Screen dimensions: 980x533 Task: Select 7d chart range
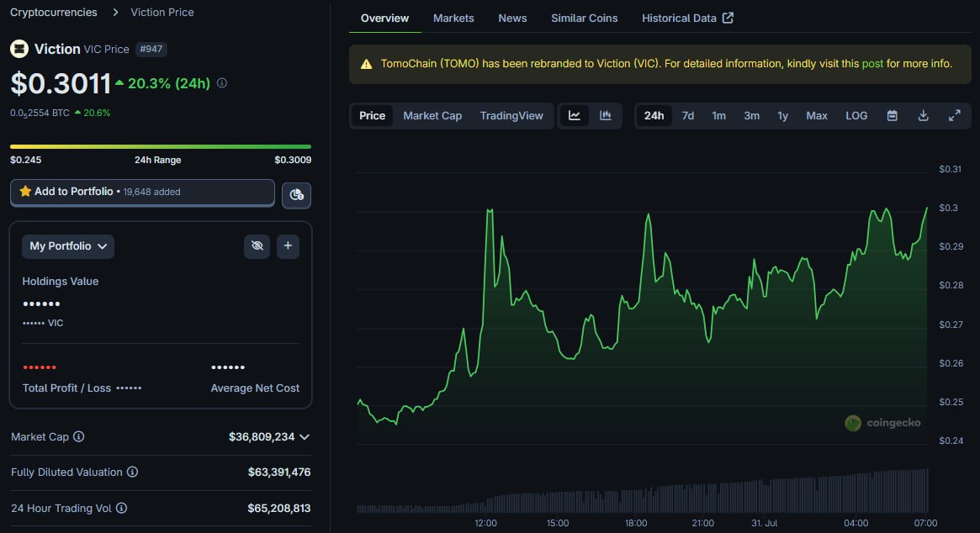pos(687,116)
